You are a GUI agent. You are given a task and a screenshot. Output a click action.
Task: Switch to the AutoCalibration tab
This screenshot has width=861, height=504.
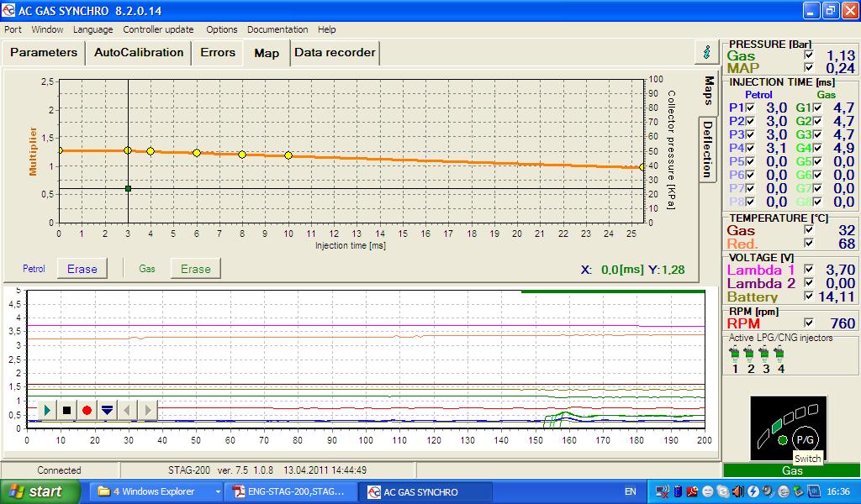(x=139, y=53)
